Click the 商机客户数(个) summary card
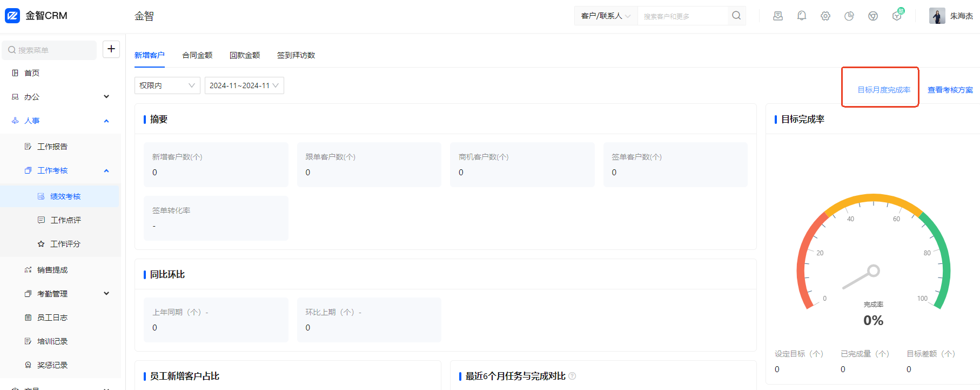Screen dimensions: 980x390 (522, 165)
